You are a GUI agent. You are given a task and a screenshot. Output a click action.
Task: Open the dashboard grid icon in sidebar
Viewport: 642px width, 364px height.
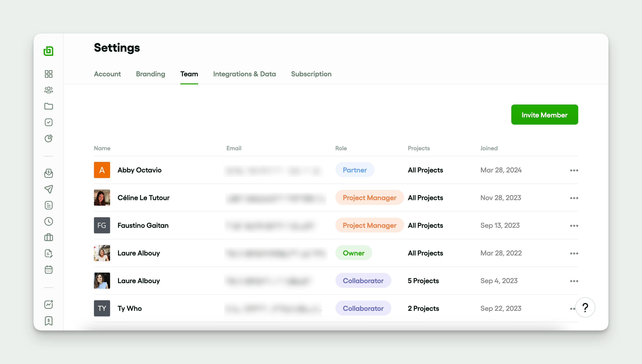(x=48, y=74)
